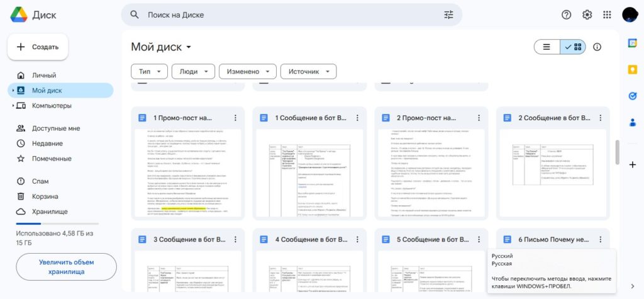
Task: Open Спам section
Action: pyautogui.click(x=60, y=181)
